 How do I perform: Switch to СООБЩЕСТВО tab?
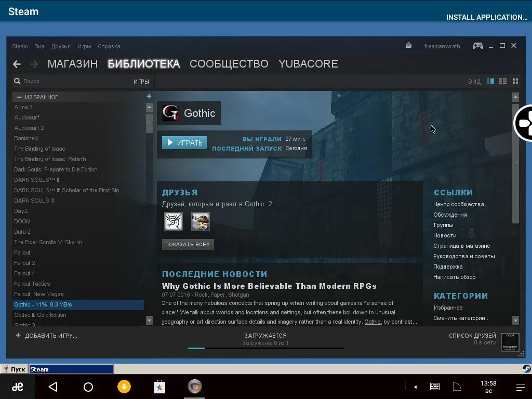(229, 64)
